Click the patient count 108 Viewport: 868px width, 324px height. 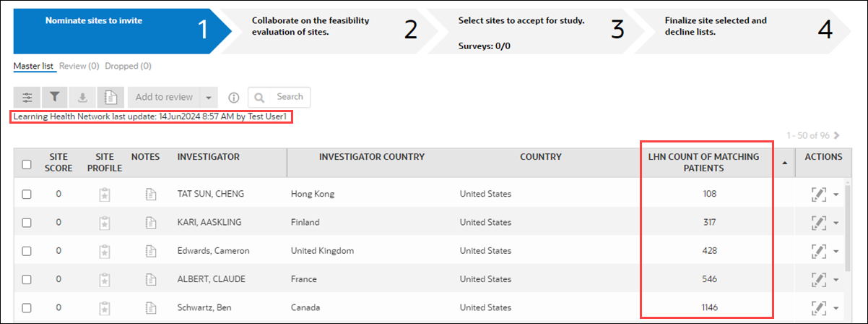point(709,194)
